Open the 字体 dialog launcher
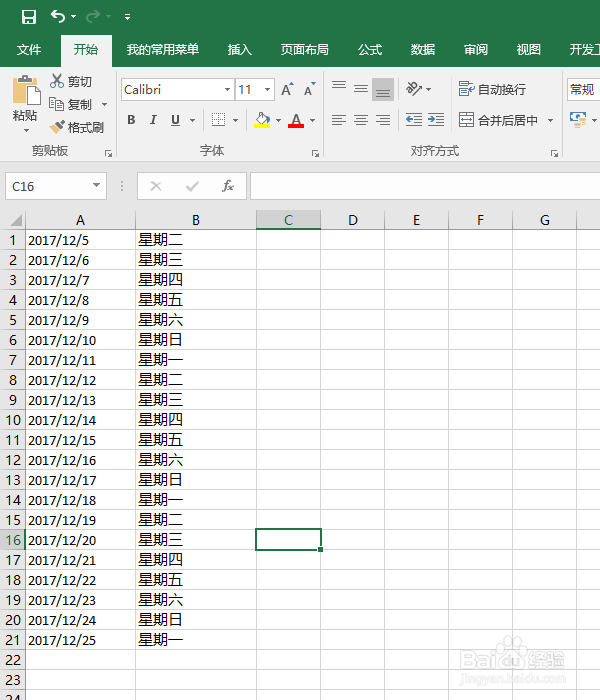This screenshot has height=700, width=600. (x=316, y=154)
